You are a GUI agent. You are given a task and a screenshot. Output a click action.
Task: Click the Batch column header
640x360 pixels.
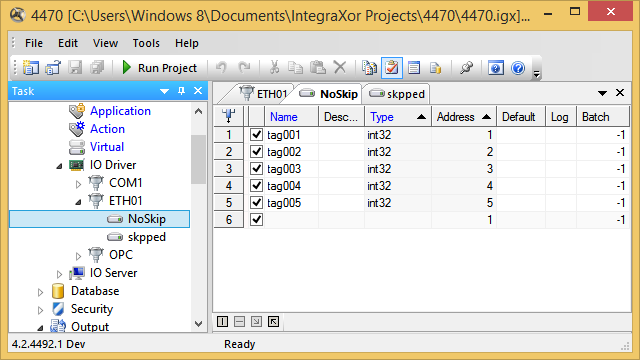pos(602,117)
